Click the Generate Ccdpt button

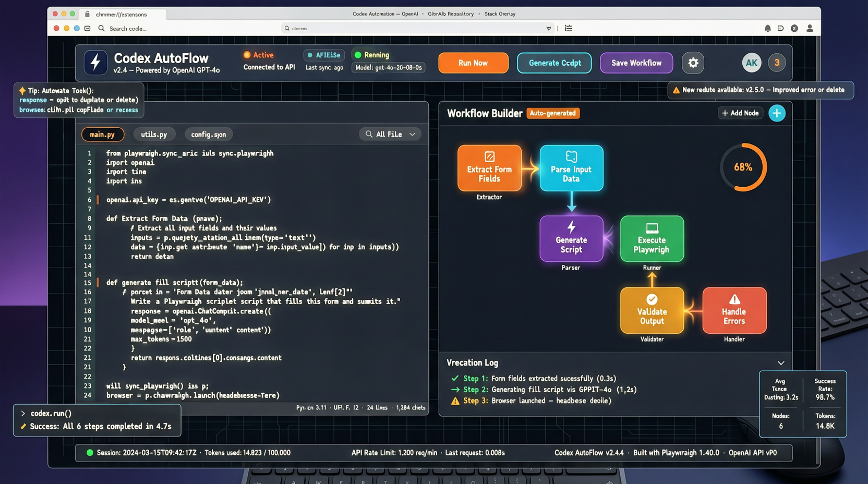pos(554,63)
